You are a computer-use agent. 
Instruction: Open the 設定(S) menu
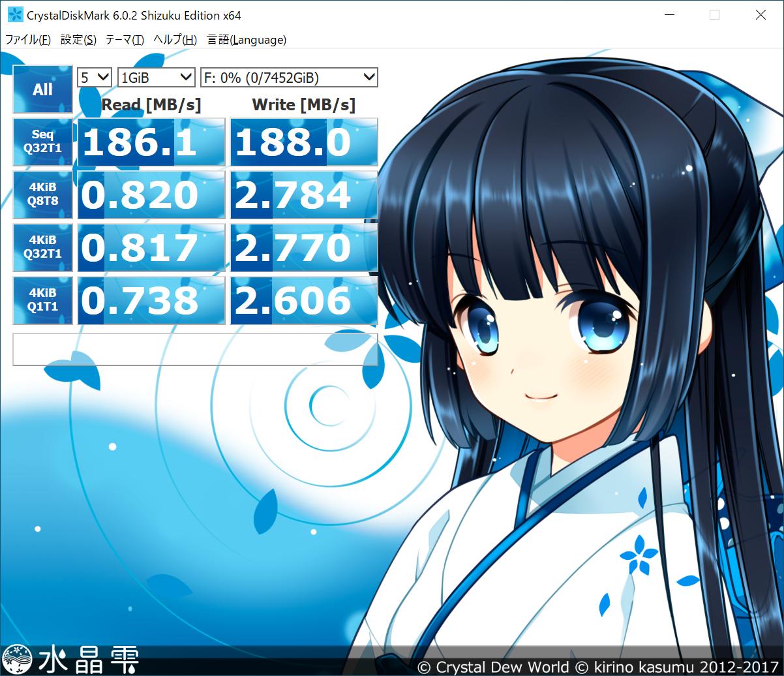tap(78, 40)
